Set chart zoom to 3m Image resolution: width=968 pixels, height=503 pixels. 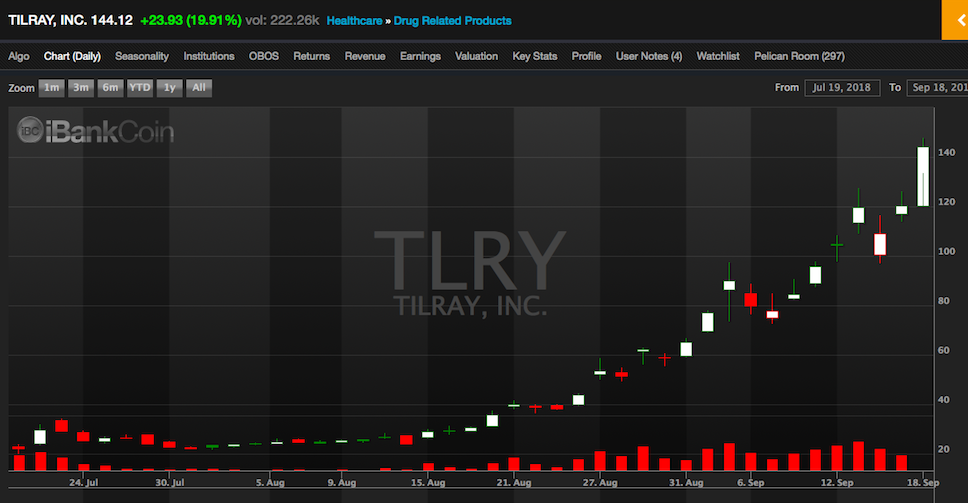(81, 88)
